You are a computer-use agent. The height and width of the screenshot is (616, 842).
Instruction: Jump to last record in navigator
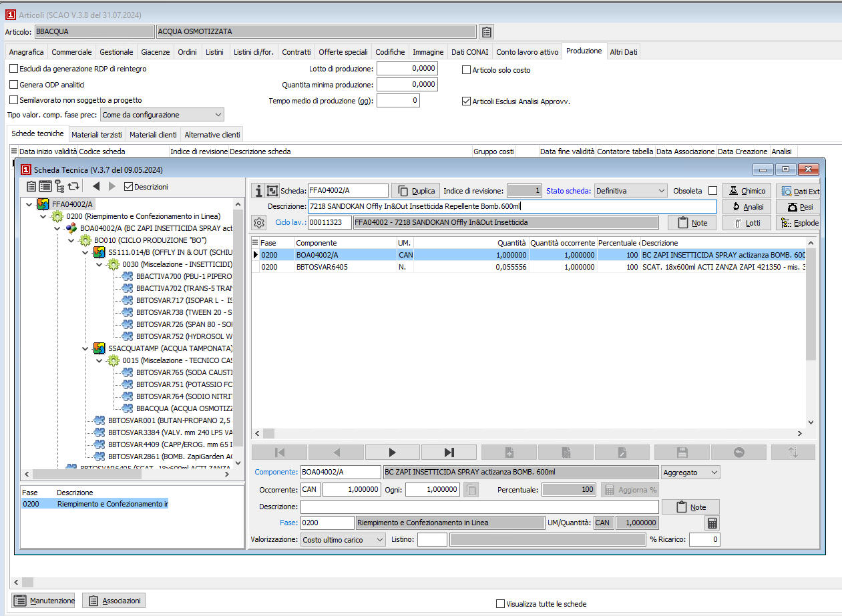[449, 452]
